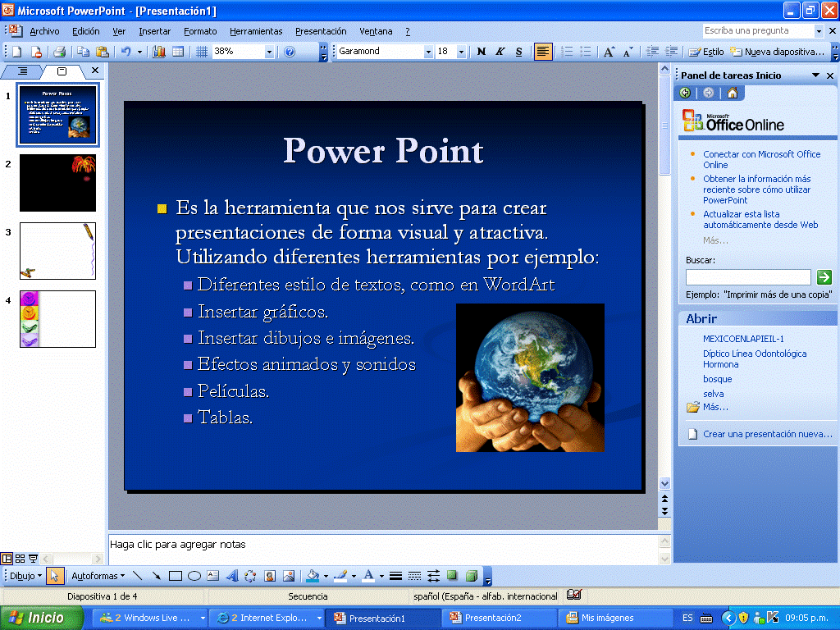
Task: Insert a text box from Drawing toolbar
Action: (x=213, y=576)
